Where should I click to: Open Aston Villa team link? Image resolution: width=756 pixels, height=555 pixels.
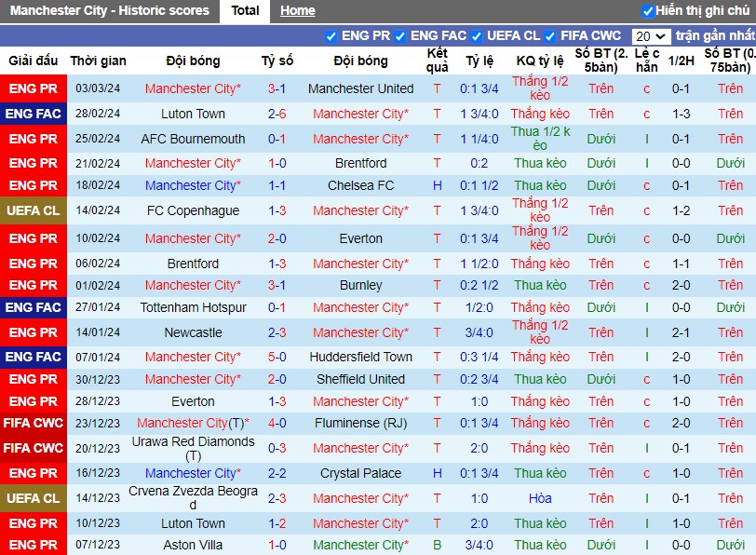click(193, 545)
